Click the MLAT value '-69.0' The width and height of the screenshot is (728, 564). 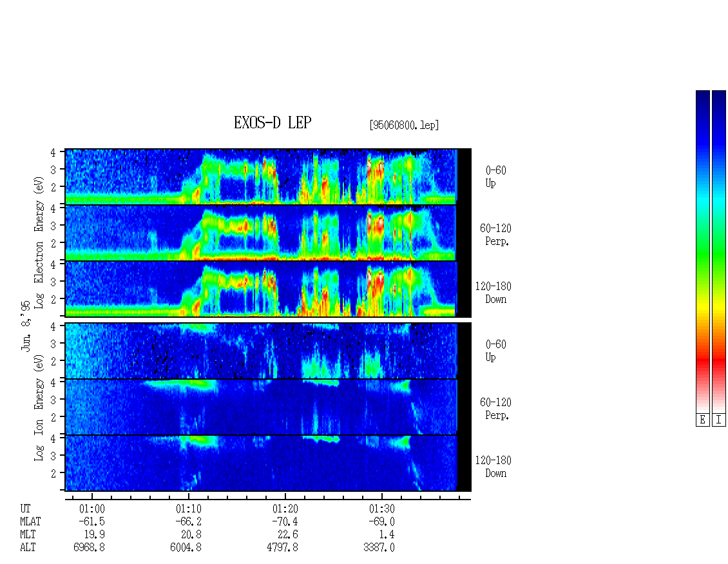(x=381, y=521)
